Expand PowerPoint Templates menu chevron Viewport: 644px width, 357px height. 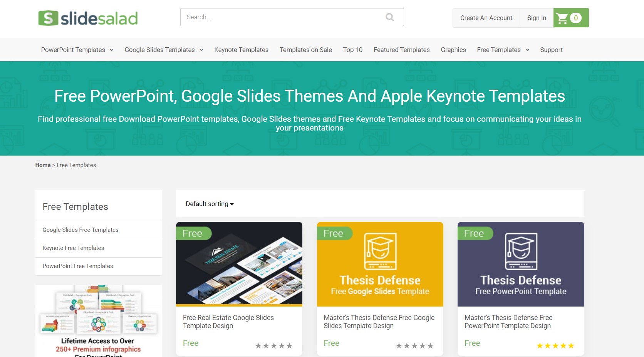coord(112,50)
